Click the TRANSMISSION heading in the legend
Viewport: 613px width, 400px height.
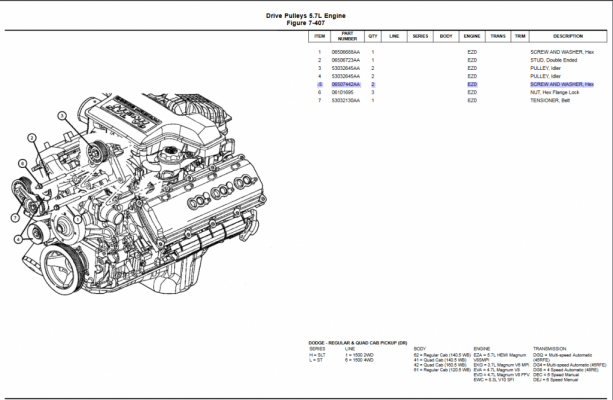tap(549, 348)
